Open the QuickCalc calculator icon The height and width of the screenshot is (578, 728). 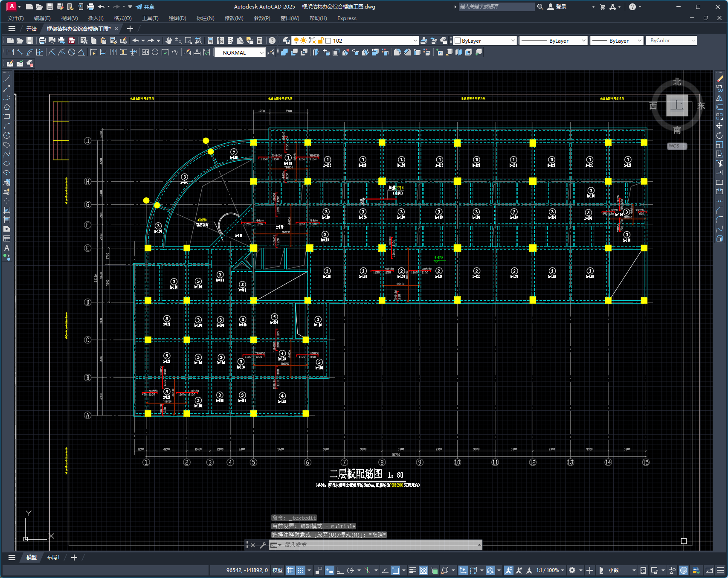tap(260, 41)
